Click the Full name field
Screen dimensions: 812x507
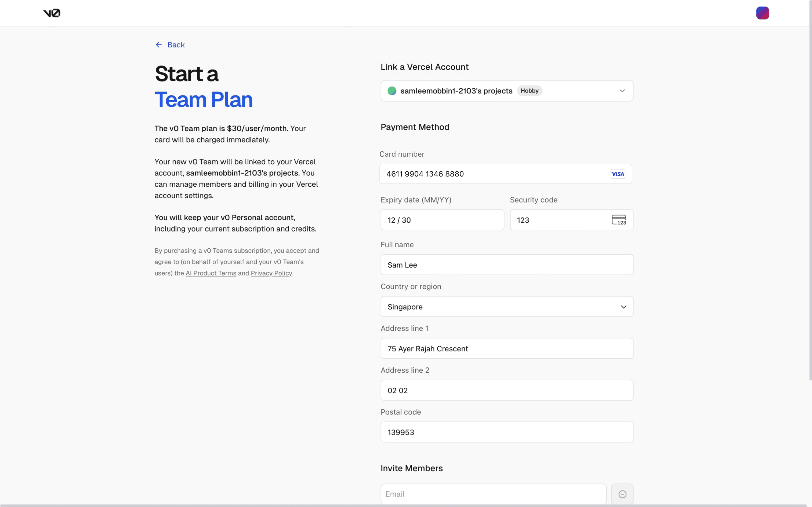pyautogui.click(x=506, y=265)
